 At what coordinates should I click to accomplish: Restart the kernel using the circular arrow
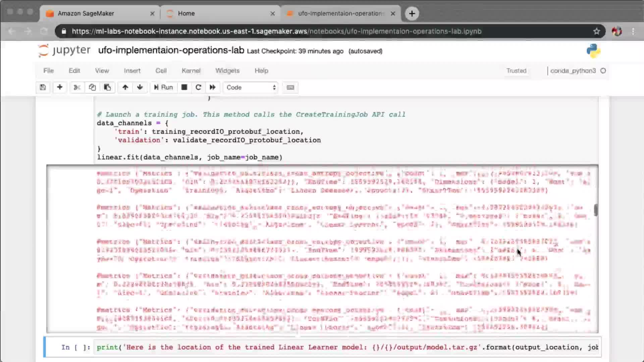pyautogui.click(x=198, y=87)
